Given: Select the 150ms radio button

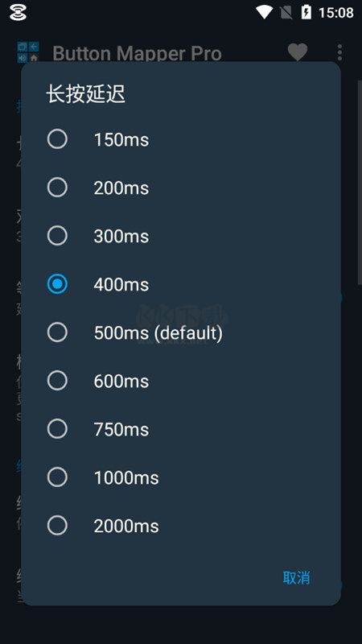Looking at the screenshot, I should tap(57, 139).
